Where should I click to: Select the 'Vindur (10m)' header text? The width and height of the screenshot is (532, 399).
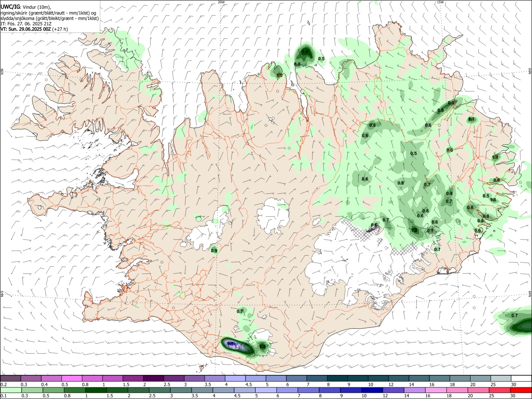[37, 7]
